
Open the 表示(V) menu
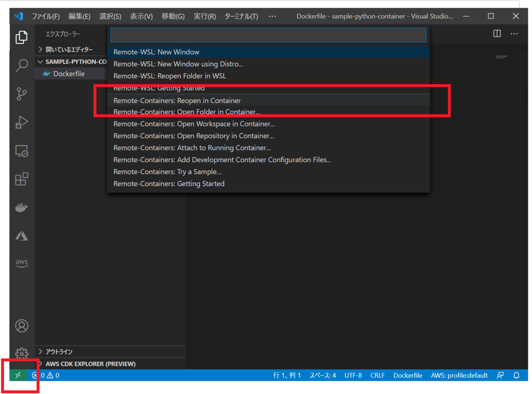tap(141, 16)
